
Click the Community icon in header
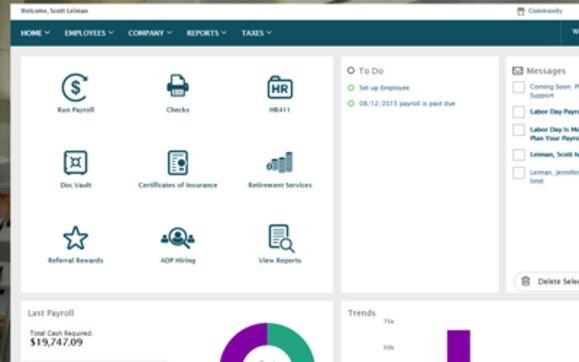pyautogui.click(x=521, y=11)
